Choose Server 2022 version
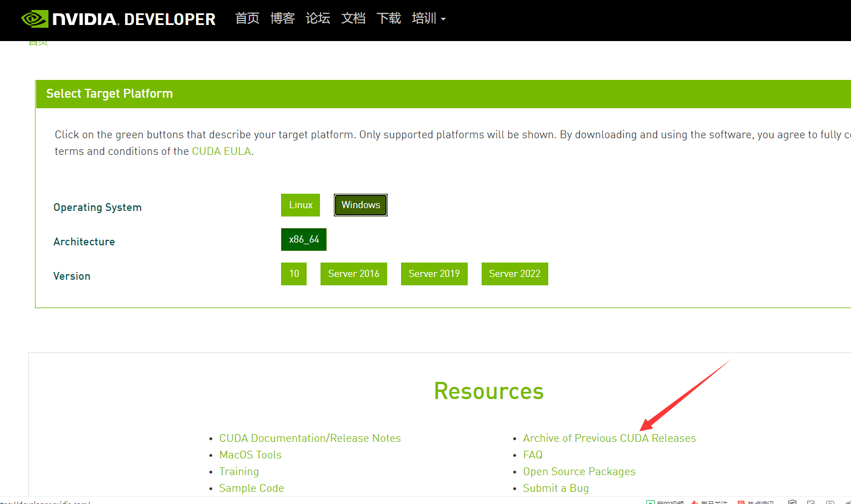The width and height of the screenshot is (851, 504). tap(515, 274)
